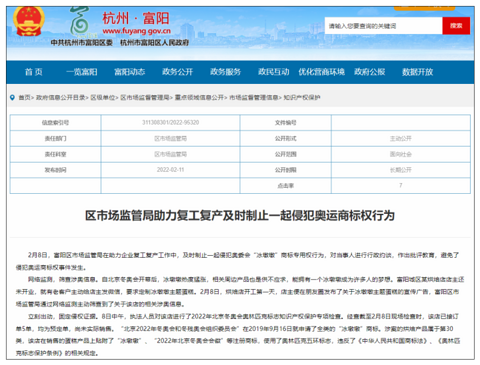Viewport: 480px width, 365px height.
Task: Click the 点击率 label cell
Action: 286,186
